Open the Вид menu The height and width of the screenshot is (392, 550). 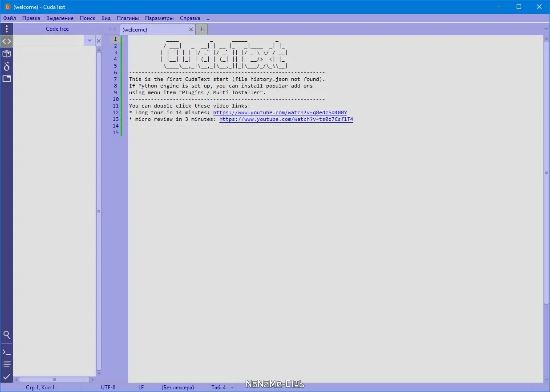pyautogui.click(x=106, y=18)
